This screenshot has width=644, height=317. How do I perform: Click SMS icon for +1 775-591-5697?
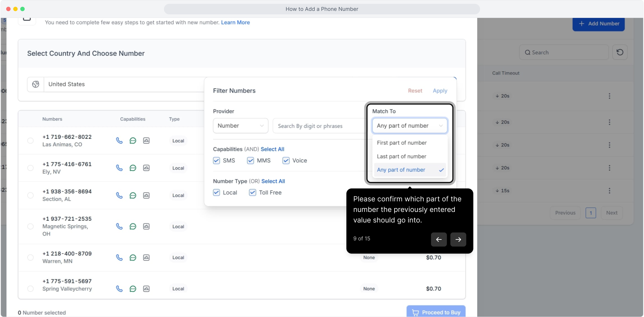(x=133, y=289)
